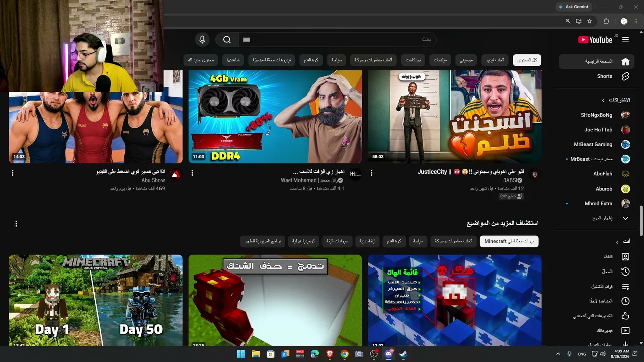Open the JusticeCity video title link
Screen dimensions: 644x362
471,172
